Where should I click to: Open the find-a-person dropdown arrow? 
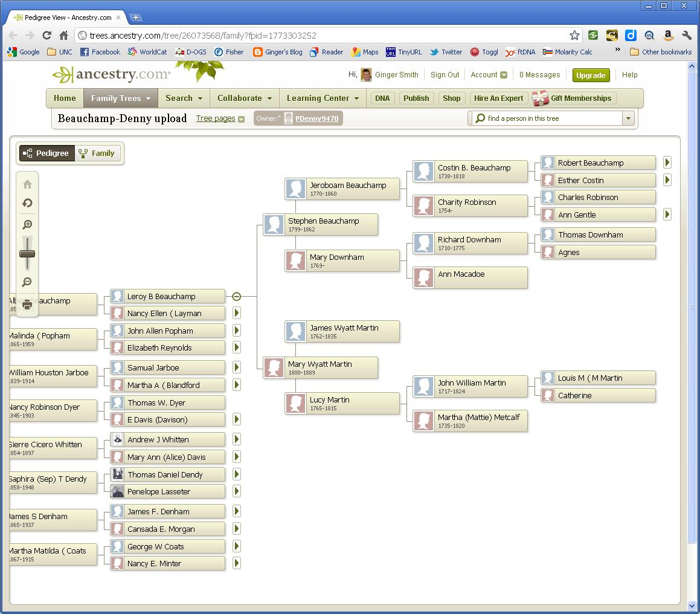click(x=628, y=118)
